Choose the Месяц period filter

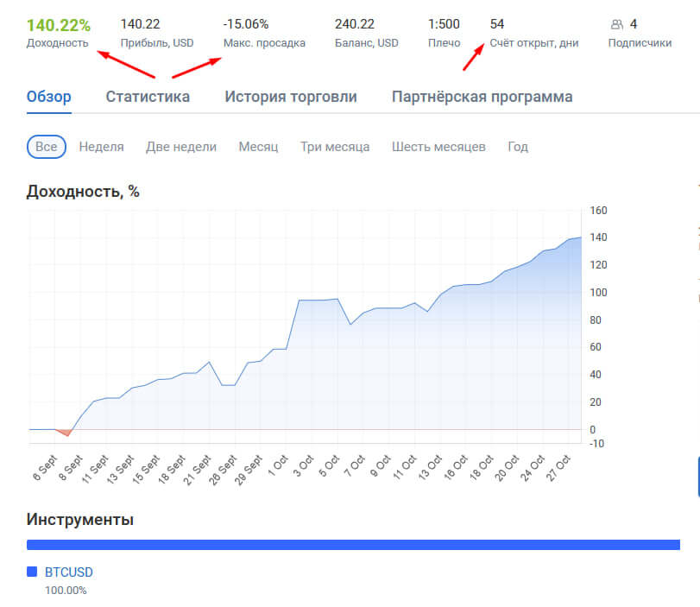click(258, 147)
